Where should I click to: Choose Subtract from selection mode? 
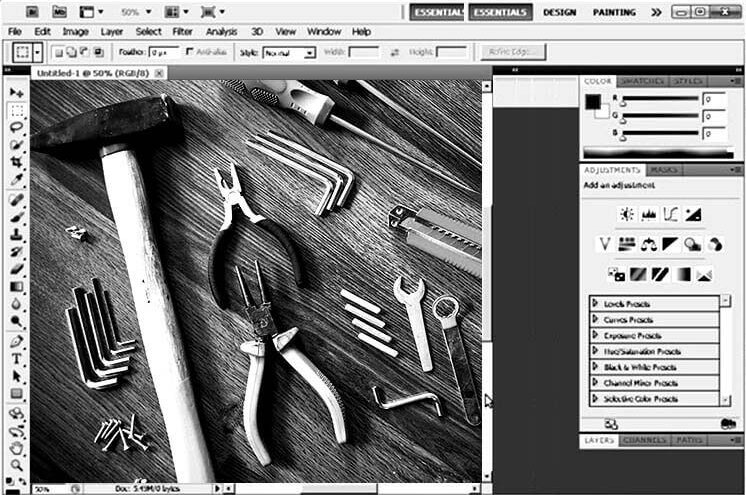tap(85, 52)
